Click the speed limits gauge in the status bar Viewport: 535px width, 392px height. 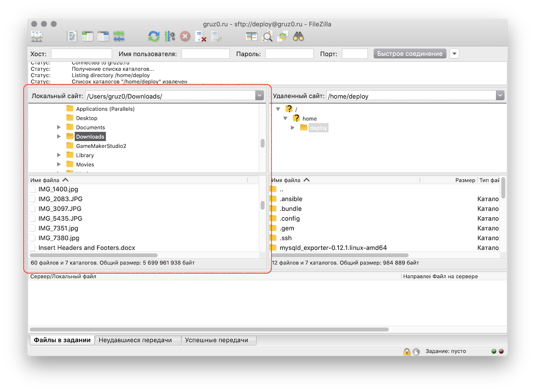pos(416,351)
